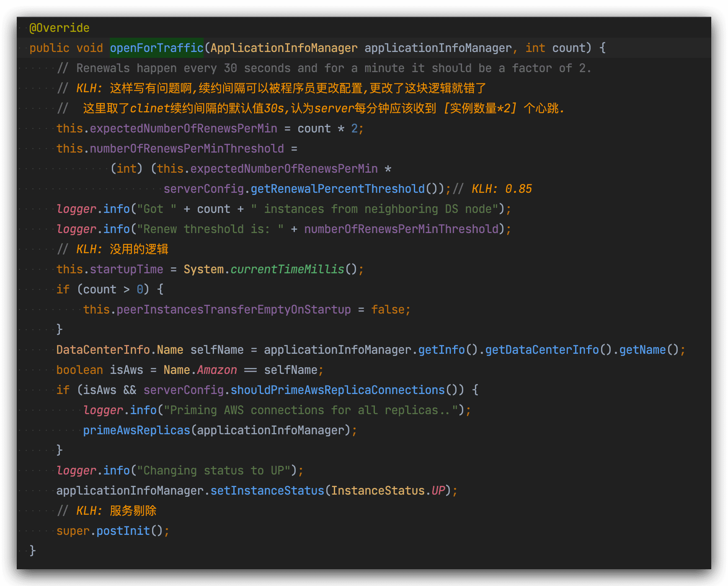Click the startupTime field

126,269
